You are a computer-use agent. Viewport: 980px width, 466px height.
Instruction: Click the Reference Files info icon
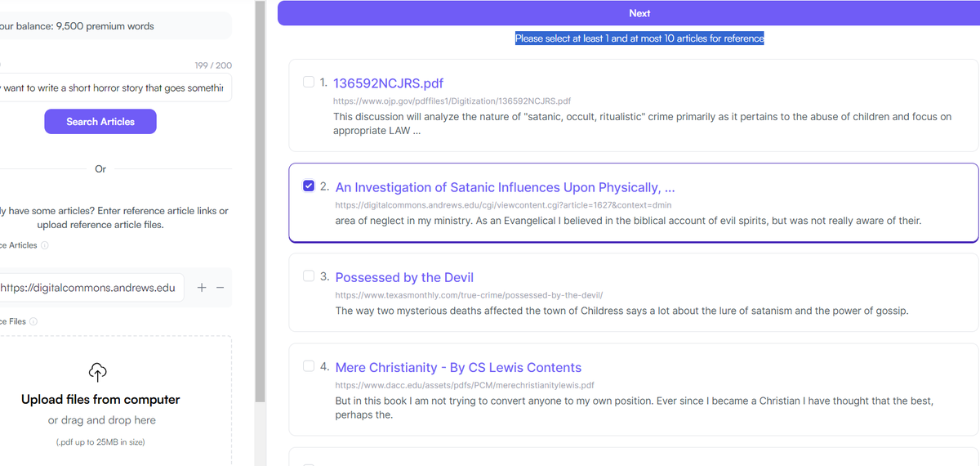(x=33, y=321)
